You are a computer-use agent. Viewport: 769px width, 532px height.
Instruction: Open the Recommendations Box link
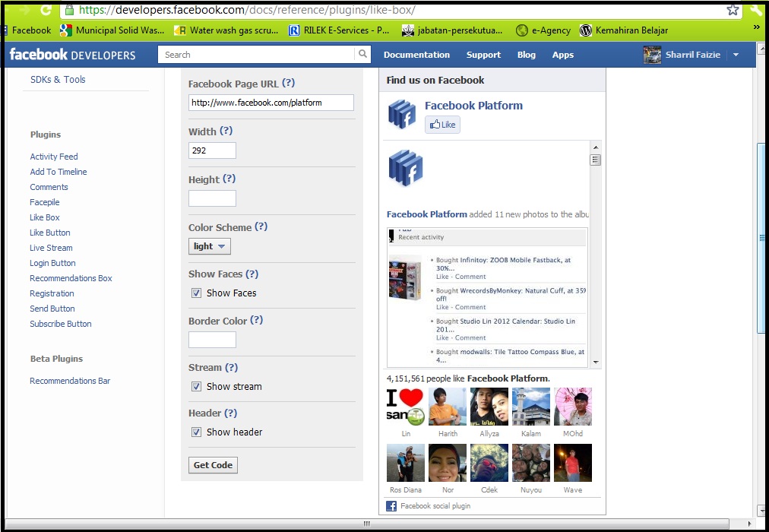pos(71,278)
